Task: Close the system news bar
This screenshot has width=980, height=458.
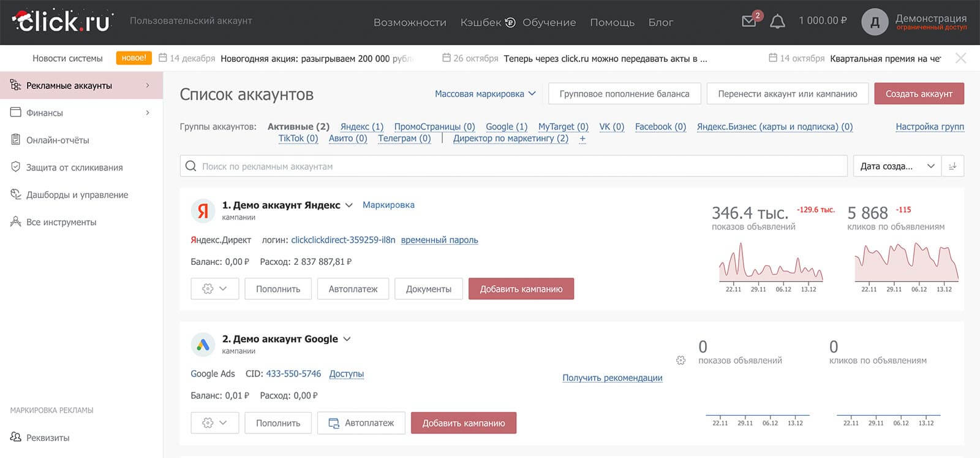Action: pos(961,58)
